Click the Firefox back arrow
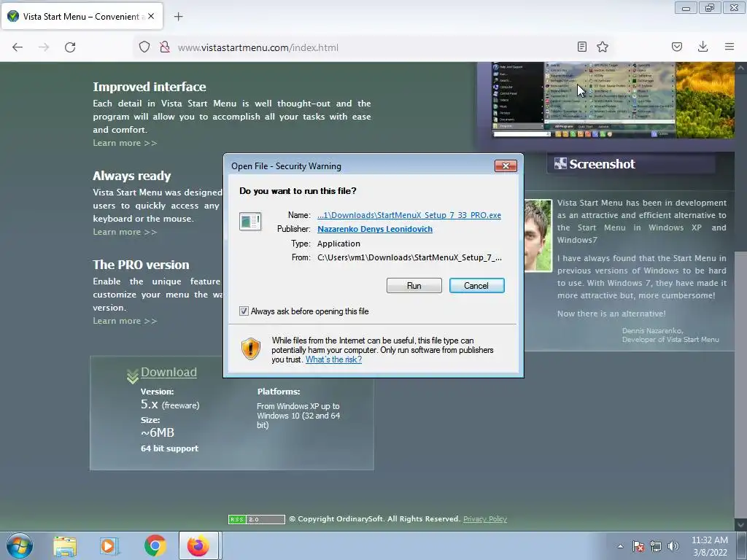 [x=18, y=47]
